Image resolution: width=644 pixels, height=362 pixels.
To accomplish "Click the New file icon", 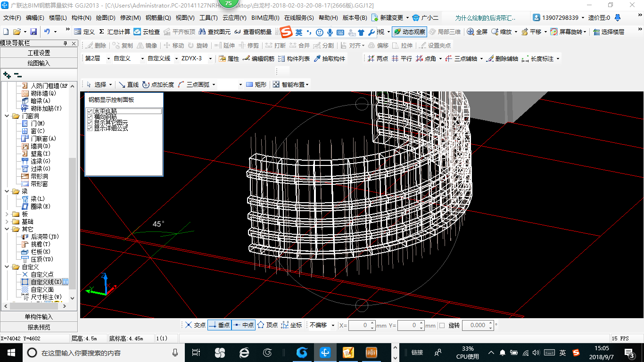I will click(x=6, y=32).
